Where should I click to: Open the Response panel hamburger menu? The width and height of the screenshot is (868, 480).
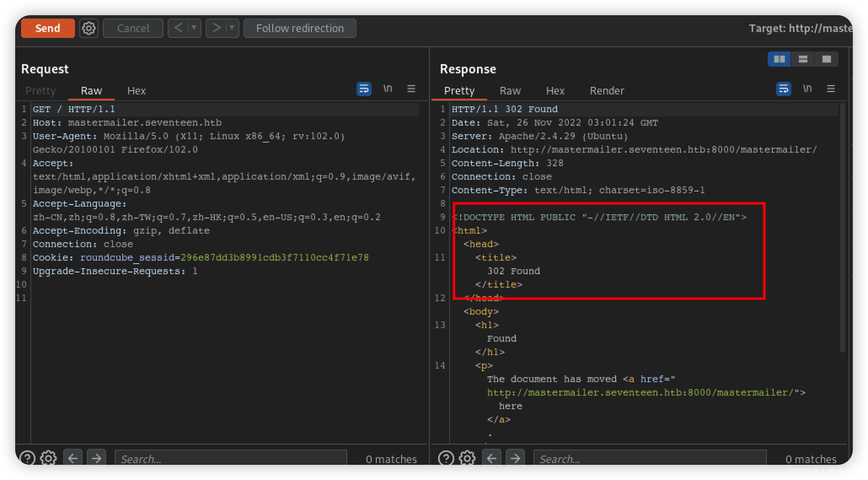831,89
